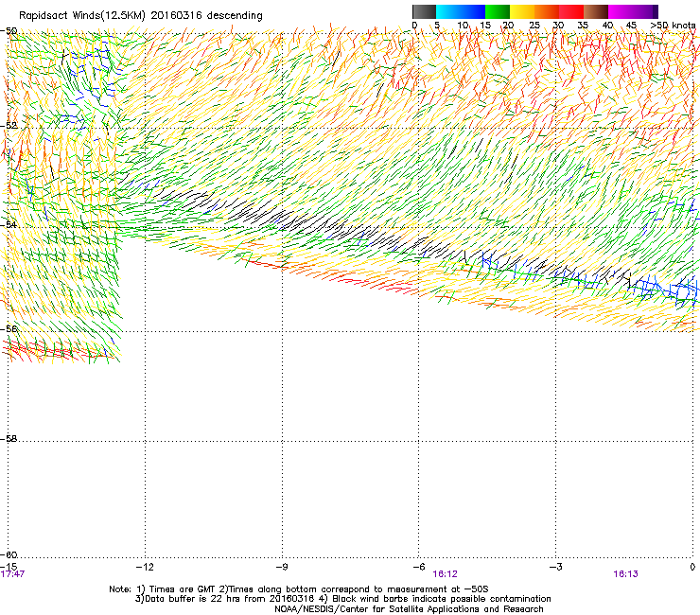
Task: Click the orange 25-30 knots color segment
Action: (547, 11)
